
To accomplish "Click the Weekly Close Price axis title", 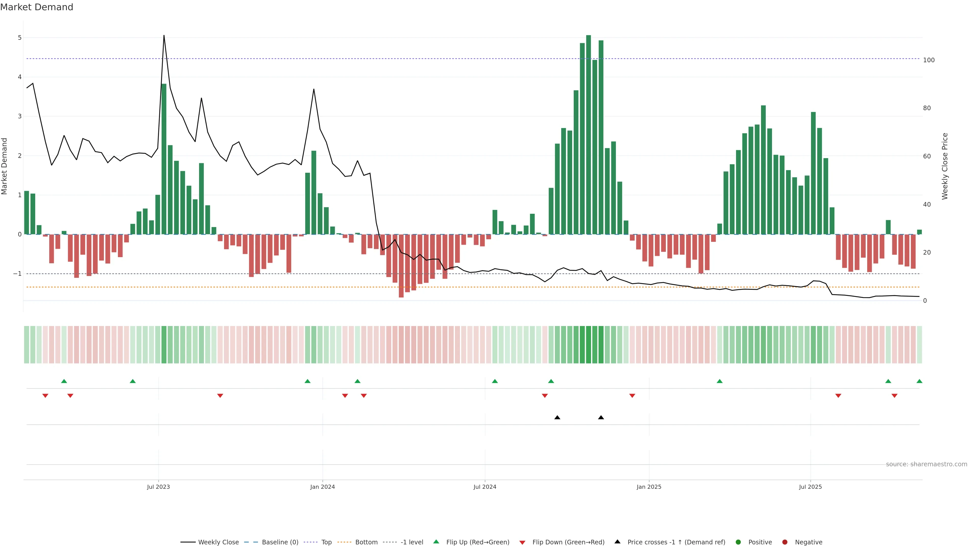I will click(x=945, y=166).
